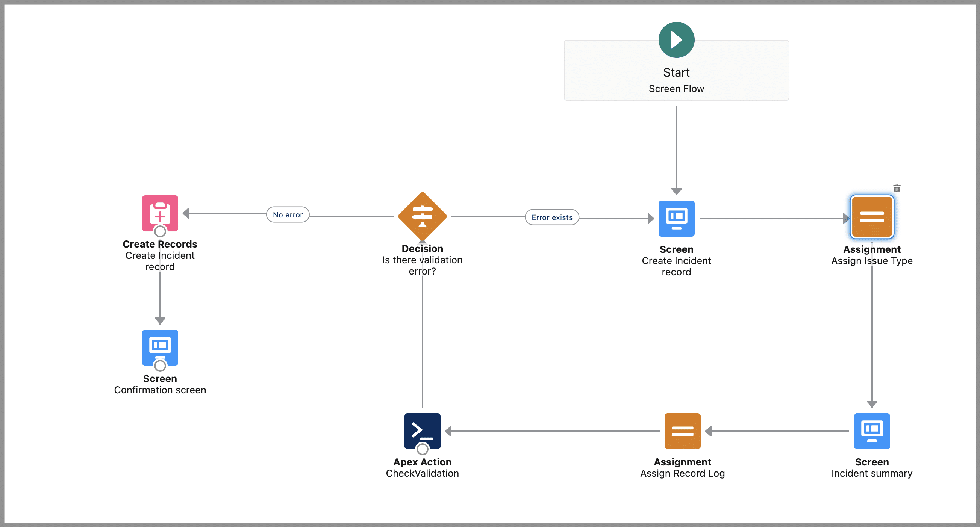Click the 'Assign Issue Type' label text

pyautogui.click(x=872, y=260)
